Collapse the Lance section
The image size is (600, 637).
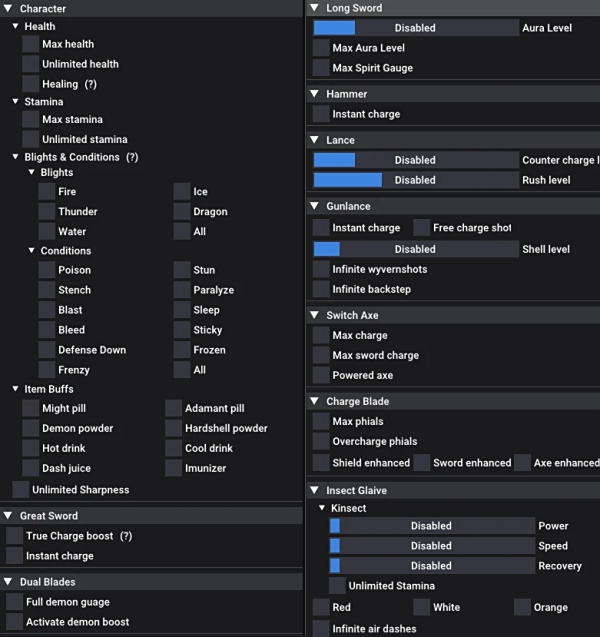point(314,140)
